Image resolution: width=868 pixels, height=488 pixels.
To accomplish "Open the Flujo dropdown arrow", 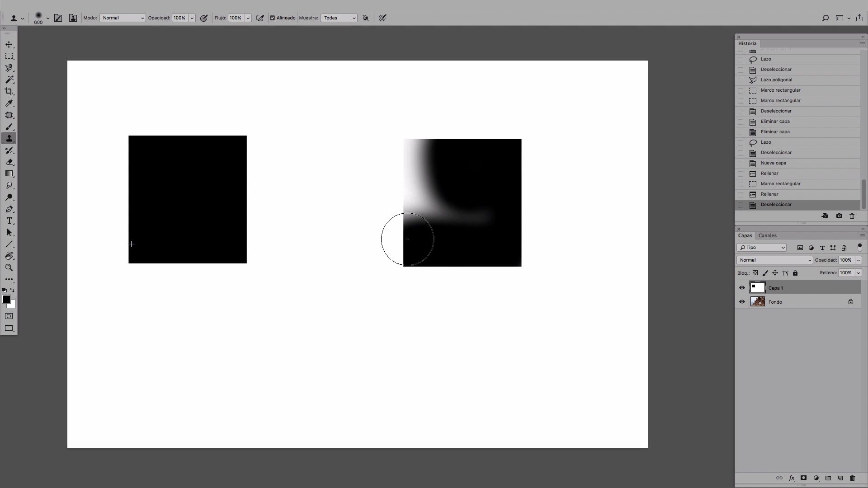I will [248, 18].
